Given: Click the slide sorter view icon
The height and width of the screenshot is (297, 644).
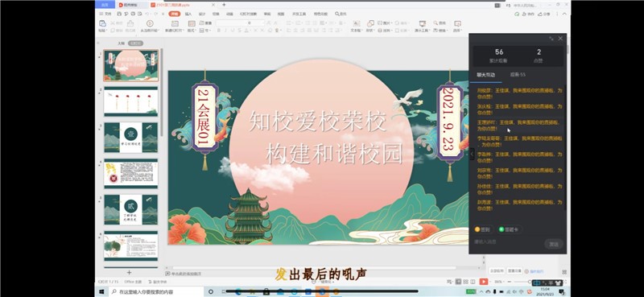Looking at the screenshot, I should click(x=465, y=282).
